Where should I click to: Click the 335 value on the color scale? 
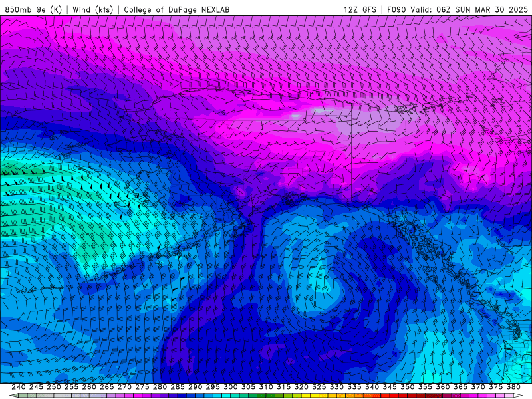point(354,387)
